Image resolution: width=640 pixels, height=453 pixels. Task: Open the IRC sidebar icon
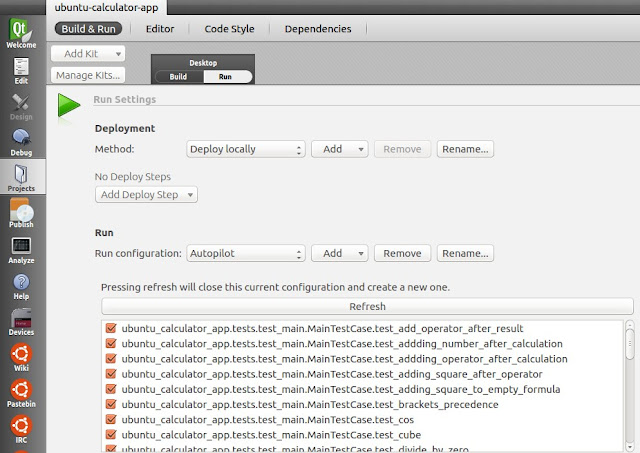(21, 429)
